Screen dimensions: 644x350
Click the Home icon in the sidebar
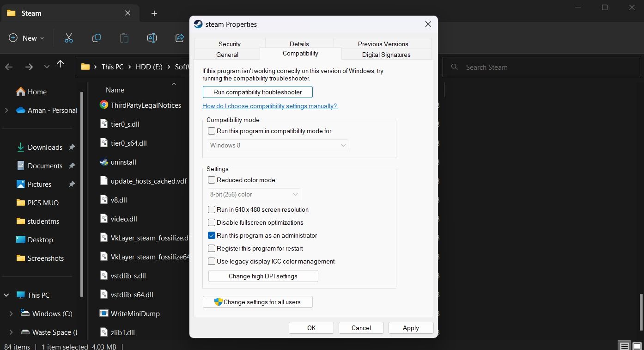point(21,92)
